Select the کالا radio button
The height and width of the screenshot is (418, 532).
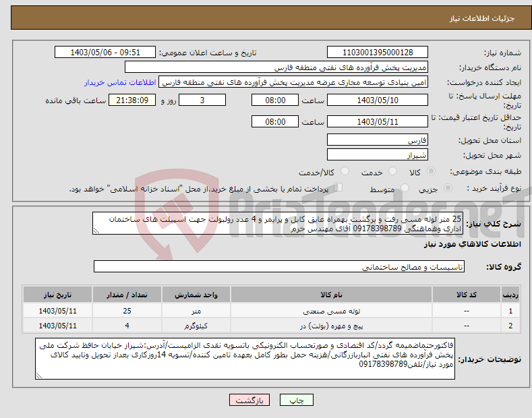point(432,171)
